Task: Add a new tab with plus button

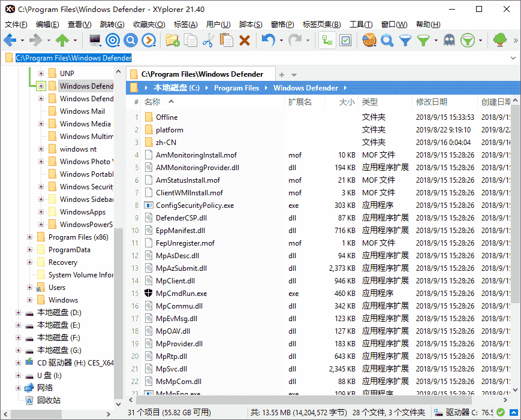Action: [282, 75]
